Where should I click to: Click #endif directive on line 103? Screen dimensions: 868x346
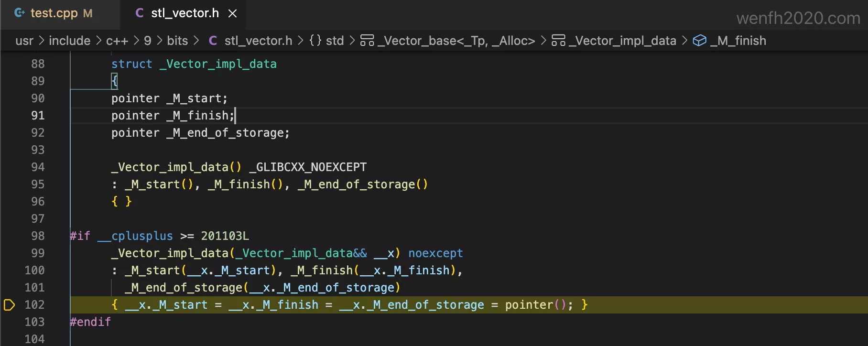90,322
